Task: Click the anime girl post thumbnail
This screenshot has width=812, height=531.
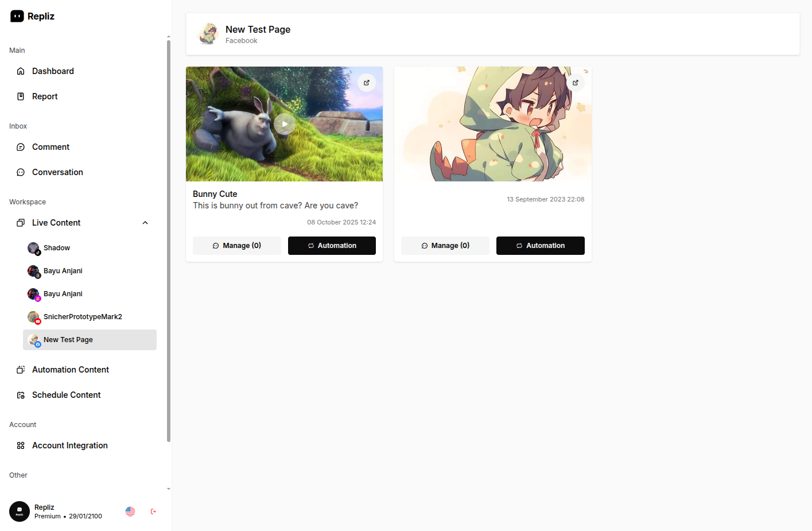Action: coord(493,124)
